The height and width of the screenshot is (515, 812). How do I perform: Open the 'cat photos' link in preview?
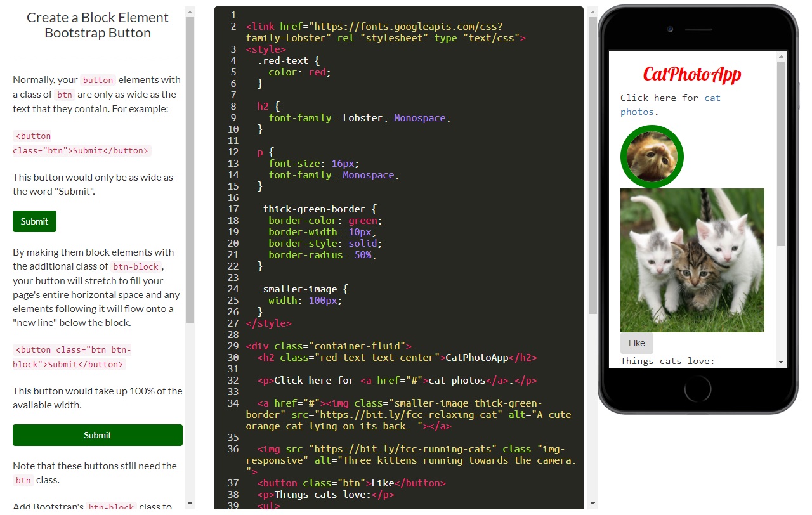click(671, 105)
